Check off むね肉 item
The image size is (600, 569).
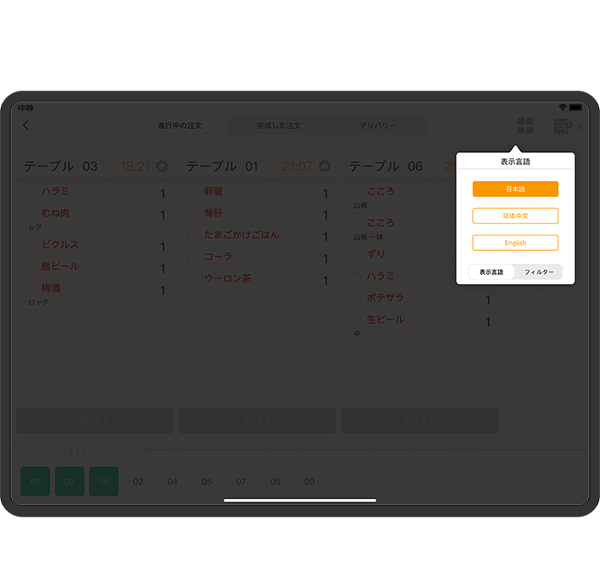[30, 215]
